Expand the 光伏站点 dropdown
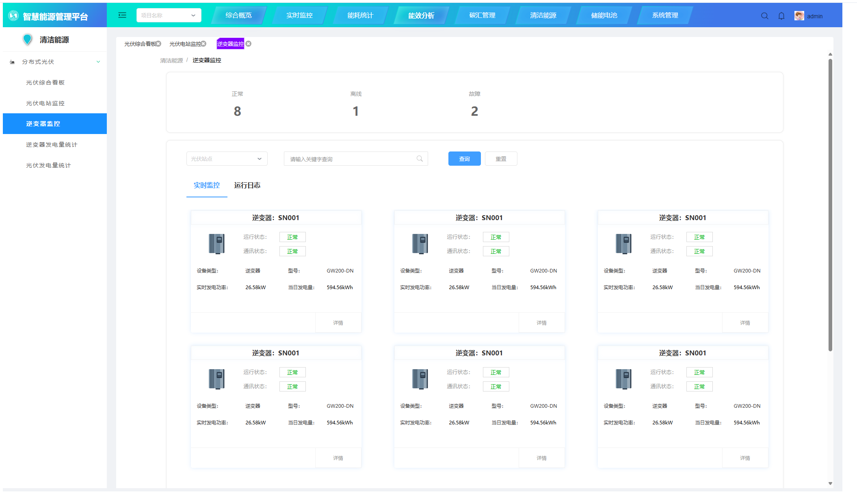The image size is (857, 504). point(227,159)
